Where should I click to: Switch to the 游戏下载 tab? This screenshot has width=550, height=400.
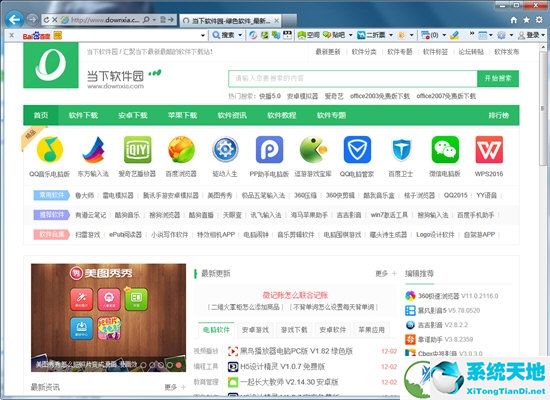point(294,330)
